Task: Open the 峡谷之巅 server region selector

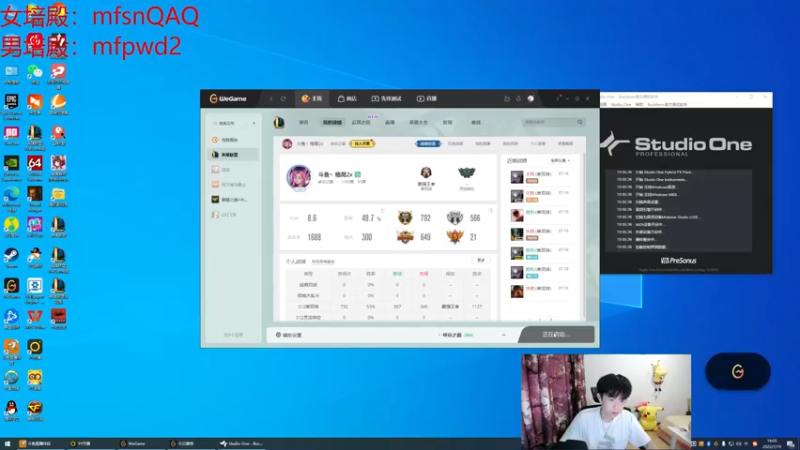Action: [x=456, y=335]
